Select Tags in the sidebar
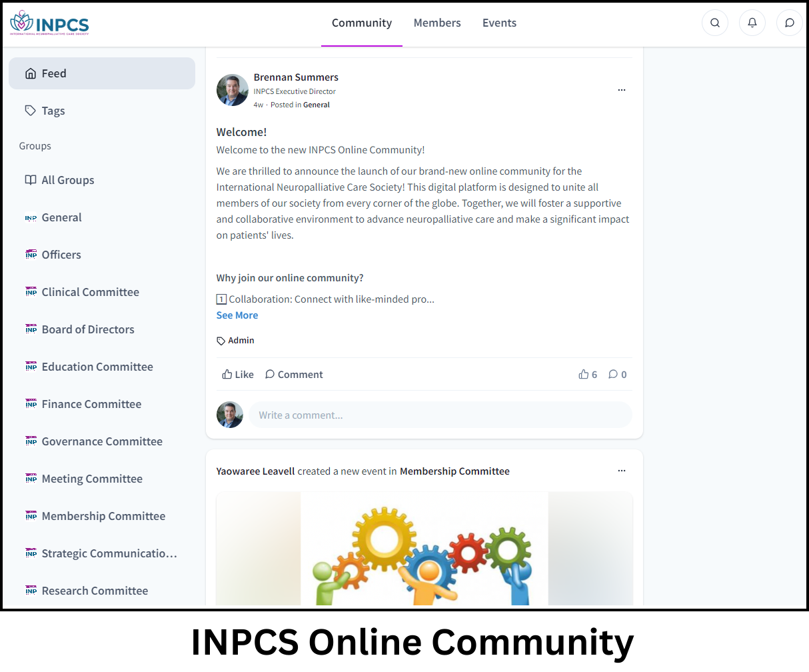809x672 pixels. coord(102,111)
